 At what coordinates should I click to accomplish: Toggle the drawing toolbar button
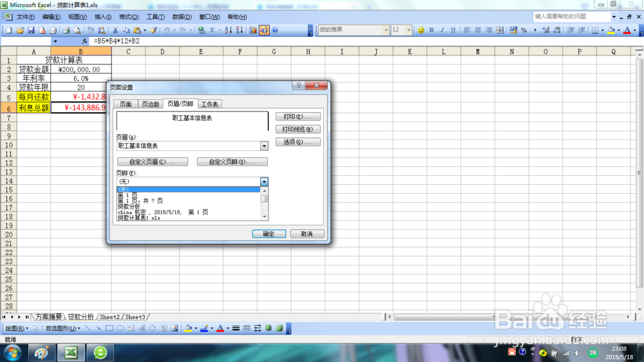point(264,30)
